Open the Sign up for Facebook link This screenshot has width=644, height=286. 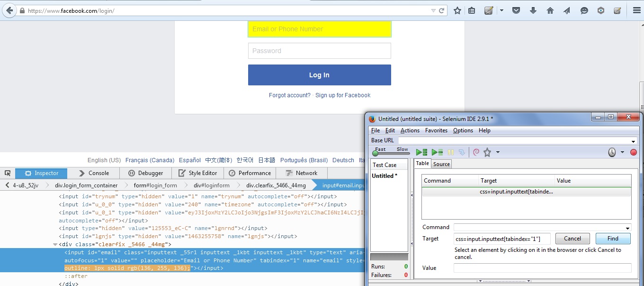[343, 95]
